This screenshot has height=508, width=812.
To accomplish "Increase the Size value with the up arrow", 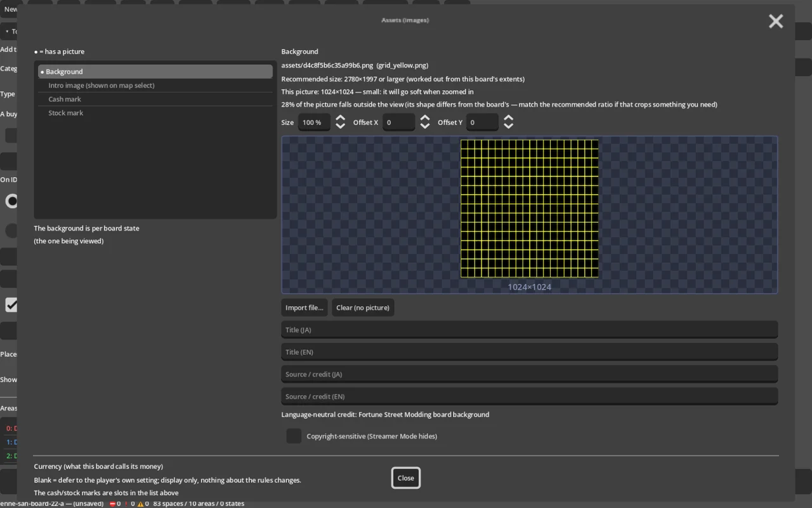I will click(340, 118).
